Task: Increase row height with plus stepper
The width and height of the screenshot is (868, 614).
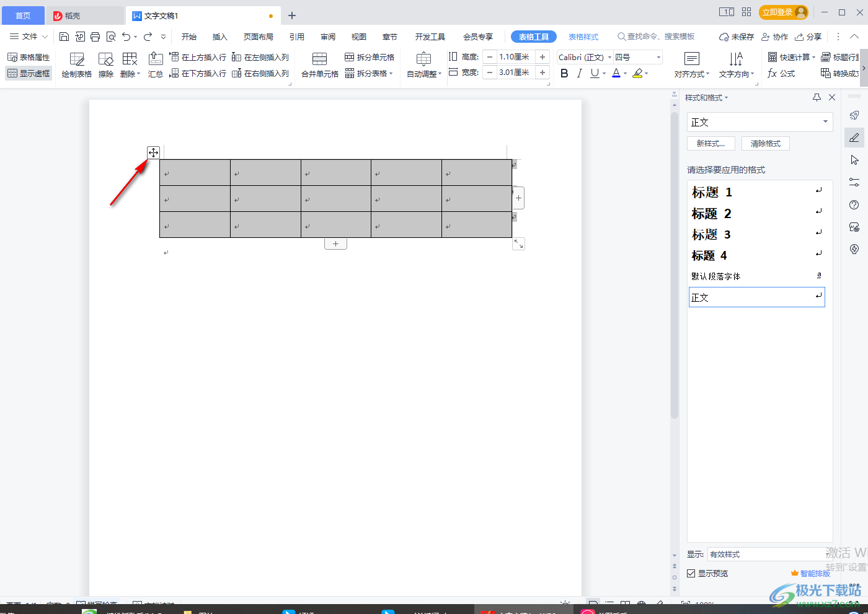Action: click(x=542, y=57)
